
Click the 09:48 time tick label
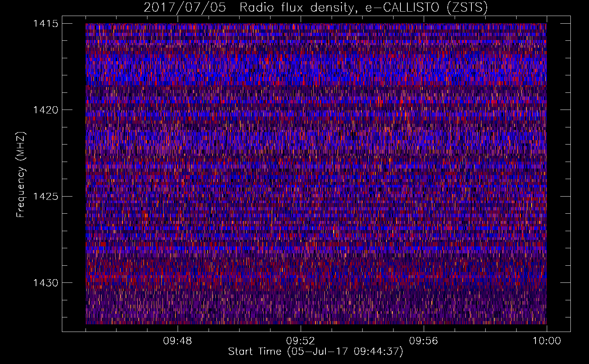[178, 341]
